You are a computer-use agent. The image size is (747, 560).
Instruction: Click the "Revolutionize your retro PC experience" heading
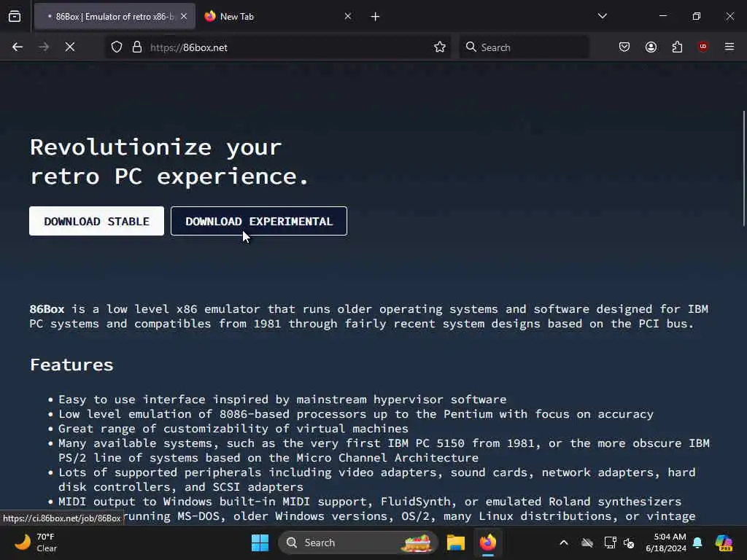(x=169, y=162)
